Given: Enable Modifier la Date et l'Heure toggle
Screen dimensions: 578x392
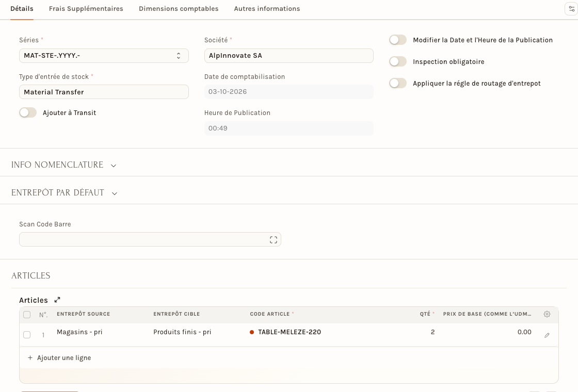Looking at the screenshot, I should click(398, 40).
